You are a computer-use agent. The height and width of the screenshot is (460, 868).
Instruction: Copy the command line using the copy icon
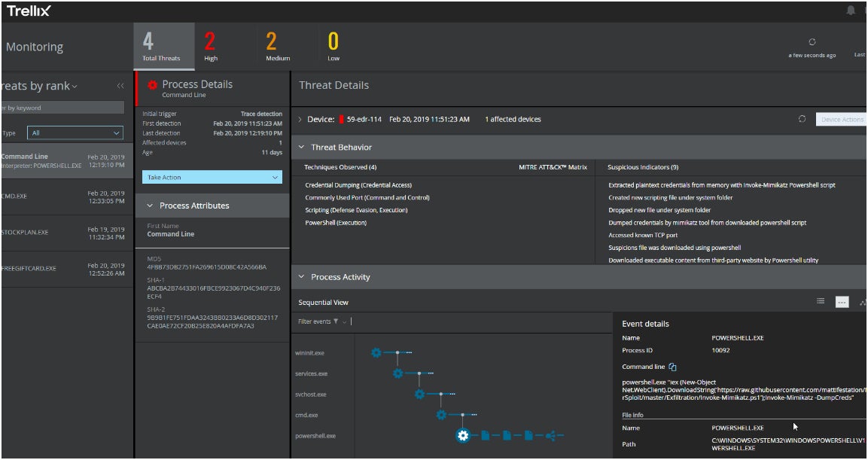click(672, 366)
